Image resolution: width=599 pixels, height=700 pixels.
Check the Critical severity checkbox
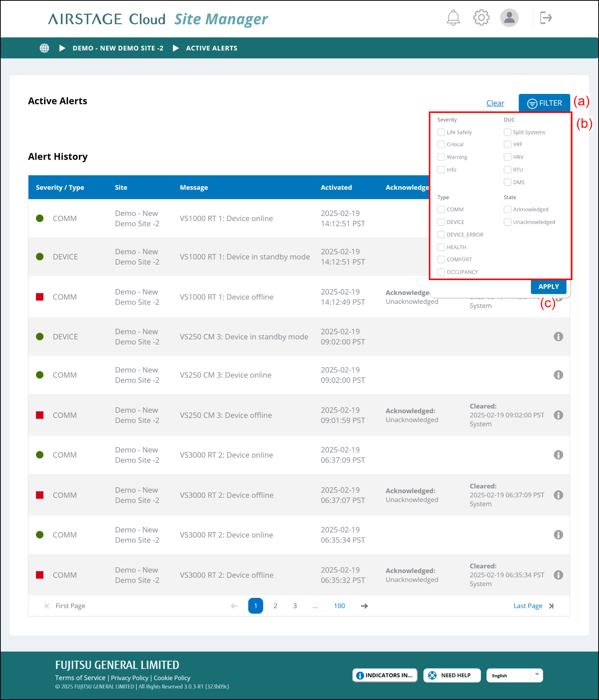441,145
